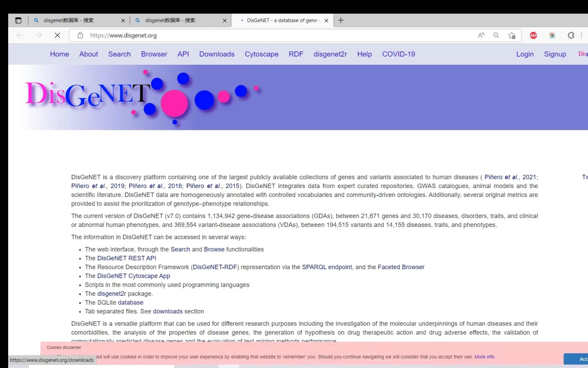Open the Piñero et al., 2021 reference
Image resolution: width=588 pixels, height=368 pixels.
coord(510,177)
